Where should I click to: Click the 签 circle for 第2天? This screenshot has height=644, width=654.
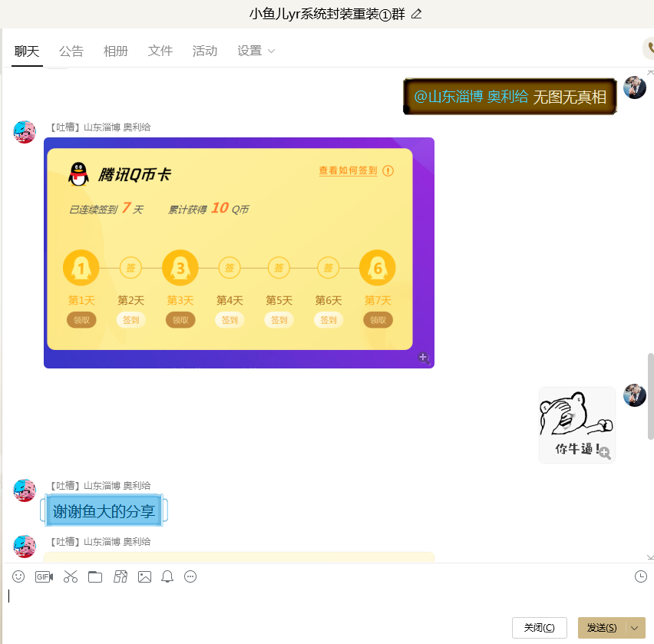(x=130, y=268)
